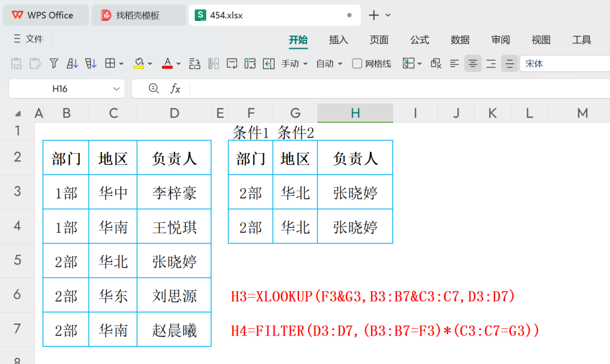Click the 宋体 font name box
The height and width of the screenshot is (364, 610).
565,64
